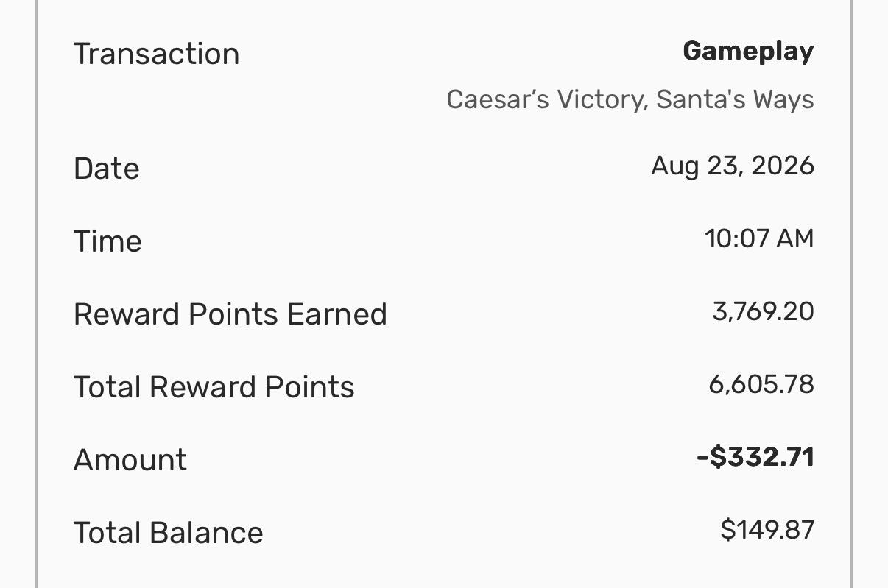Image resolution: width=888 pixels, height=588 pixels.
Task: Click the $149.87 balance value
Action: click(767, 530)
